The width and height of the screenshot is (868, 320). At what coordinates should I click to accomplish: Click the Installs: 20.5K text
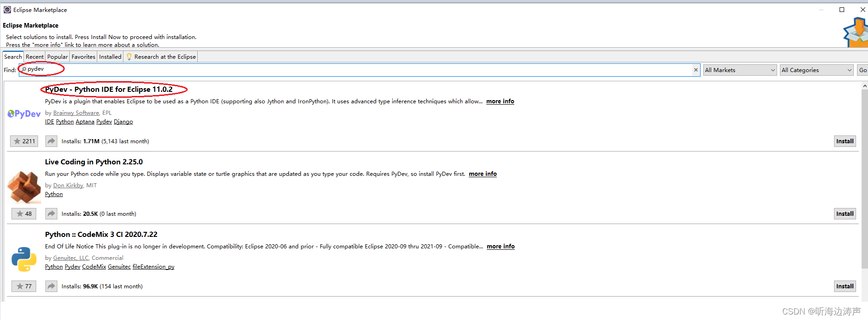pos(99,214)
